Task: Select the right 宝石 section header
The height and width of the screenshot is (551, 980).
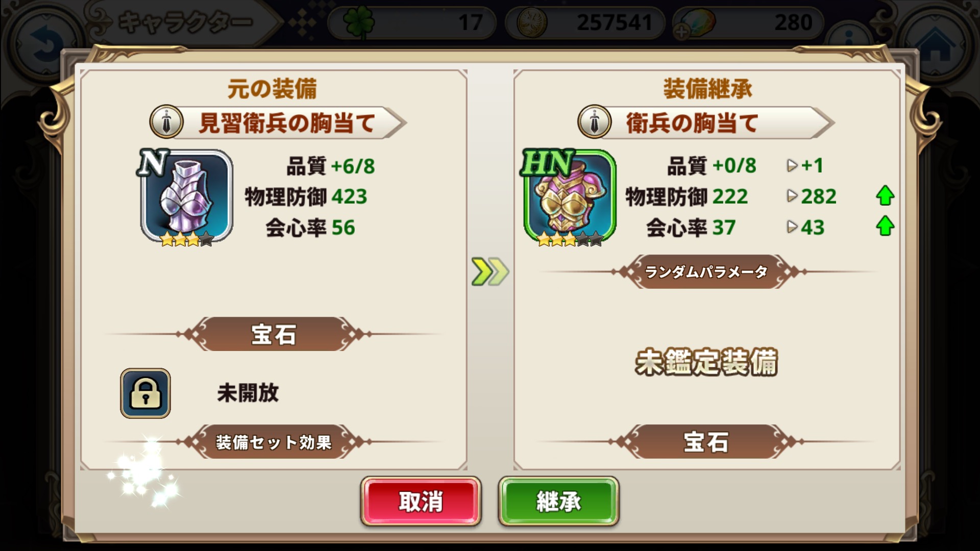Action: 706,442
